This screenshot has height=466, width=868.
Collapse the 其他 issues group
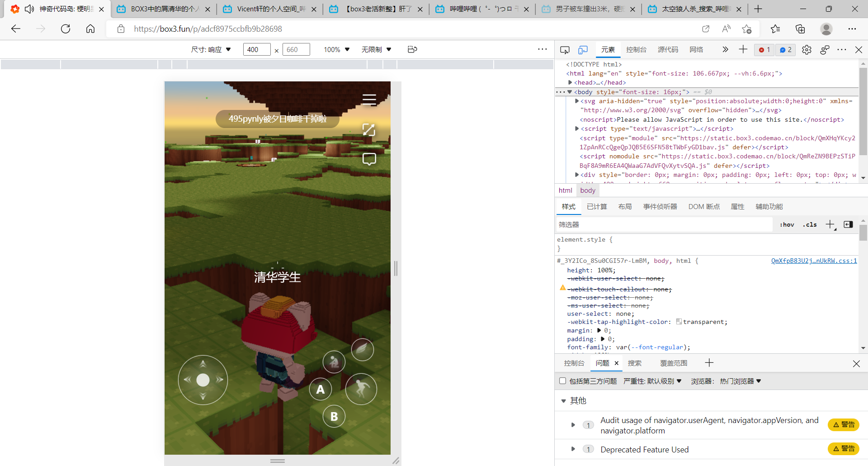pos(563,401)
